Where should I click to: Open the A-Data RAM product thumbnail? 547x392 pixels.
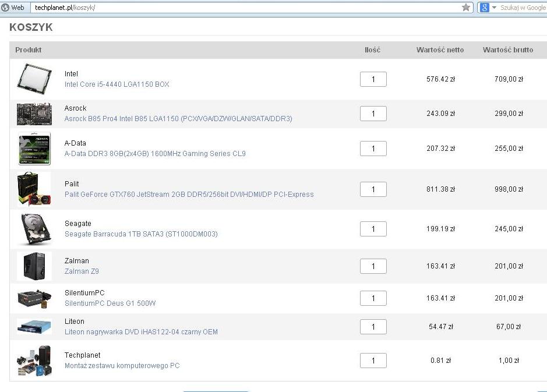click(x=34, y=149)
